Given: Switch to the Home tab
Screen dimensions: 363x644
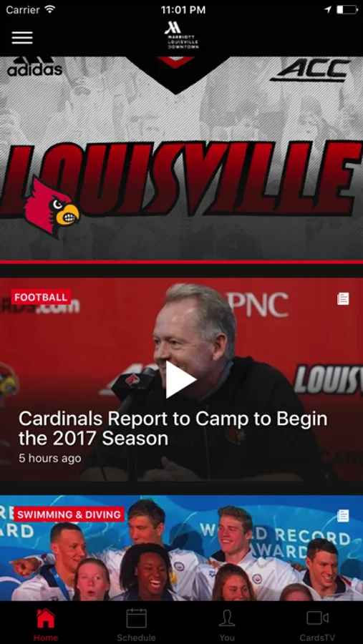Looking at the screenshot, I should tap(46, 625).
